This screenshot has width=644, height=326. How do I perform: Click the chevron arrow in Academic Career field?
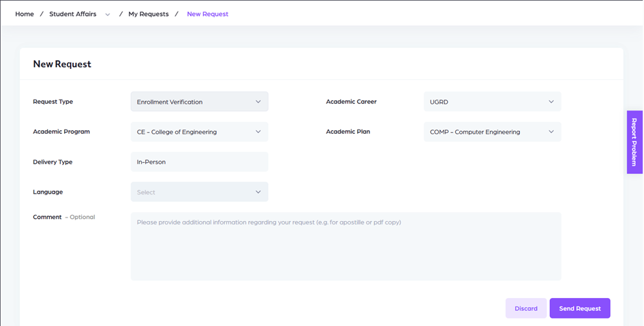click(551, 102)
